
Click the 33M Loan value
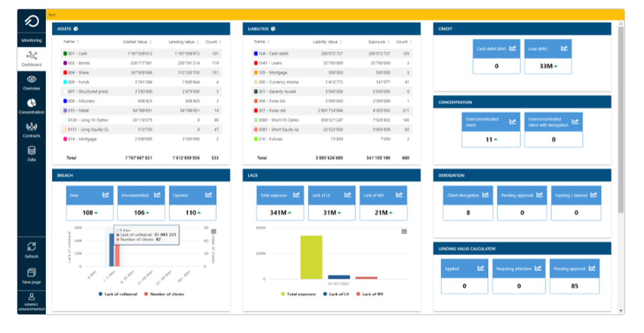(x=546, y=66)
